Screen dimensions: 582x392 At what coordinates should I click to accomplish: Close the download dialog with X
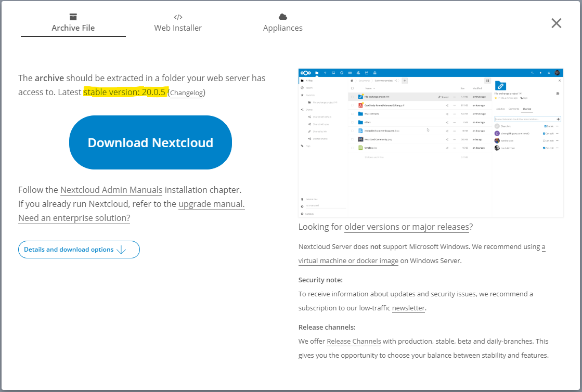[x=556, y=23]
